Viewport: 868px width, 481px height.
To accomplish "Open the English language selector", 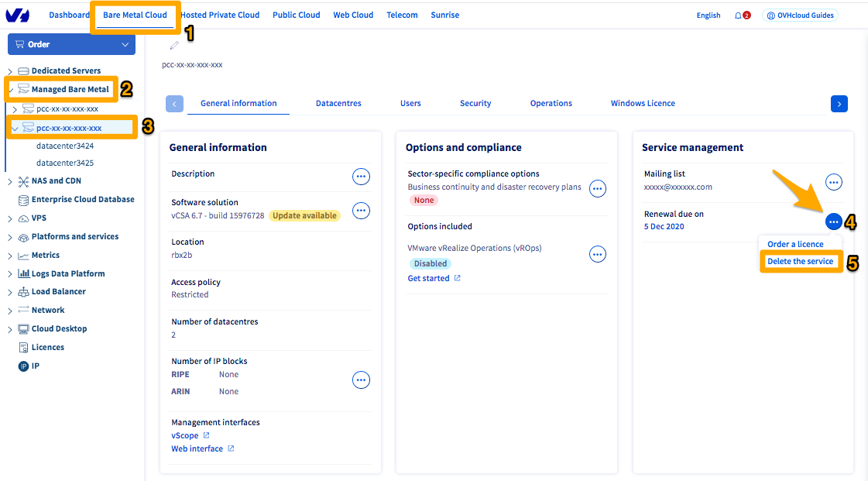I will click(708, 15).
